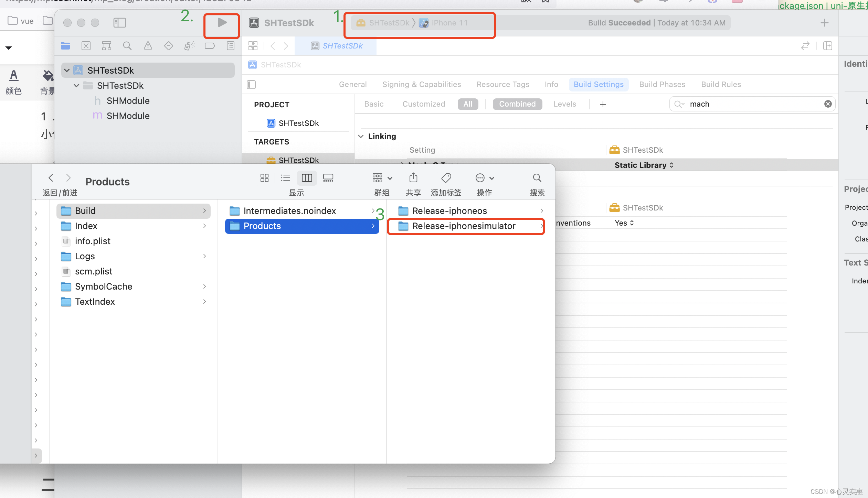Click the Finder share icon
Viewport: 868px width, 498px height.
[x=413, y=178]
